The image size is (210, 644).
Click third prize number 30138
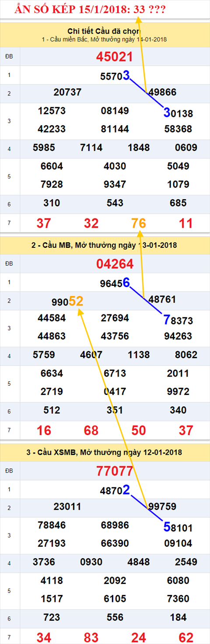178,113
